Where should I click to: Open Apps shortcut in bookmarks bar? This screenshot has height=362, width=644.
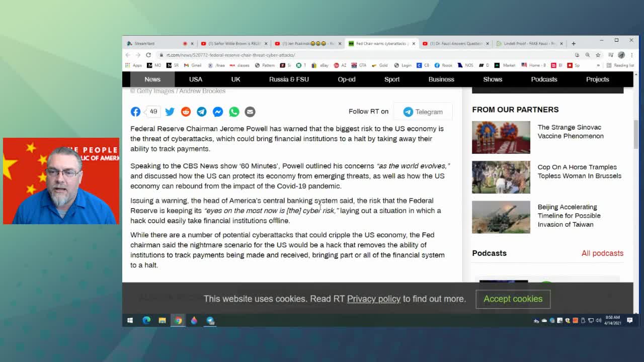[x=134, y=65]
